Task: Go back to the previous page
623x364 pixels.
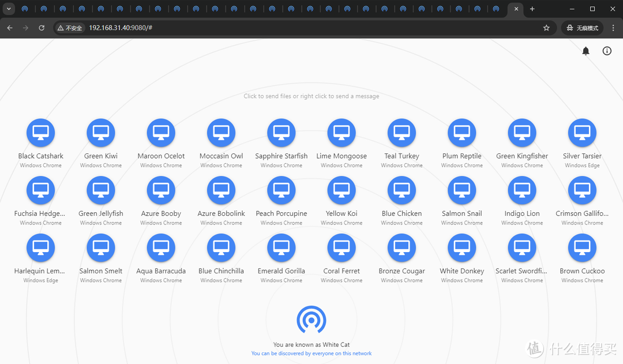Action: coord(10,28)
